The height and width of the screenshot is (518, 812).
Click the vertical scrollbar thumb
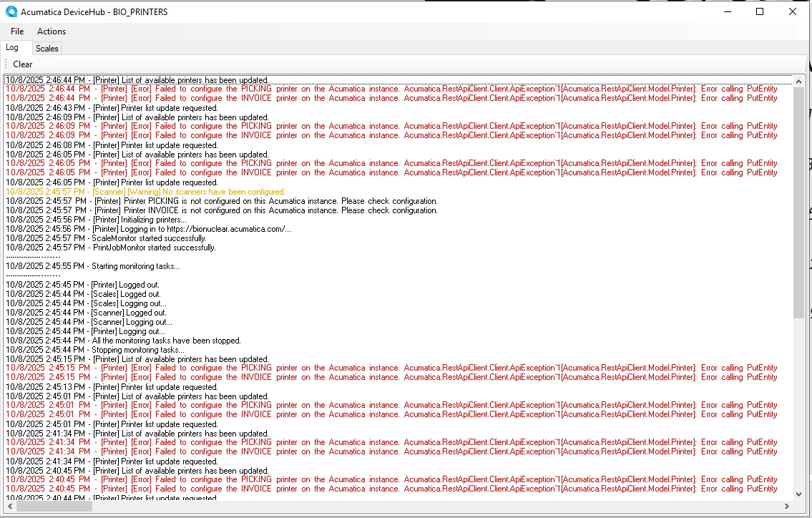798,202
